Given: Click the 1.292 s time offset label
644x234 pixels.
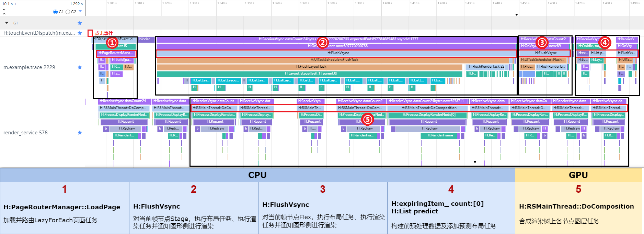Looking at the screenshot, I should click(76, 4).
